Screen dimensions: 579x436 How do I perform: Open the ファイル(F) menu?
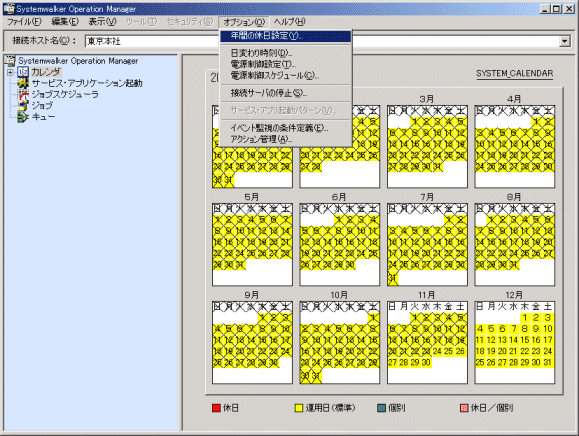[x=24, y=22]
